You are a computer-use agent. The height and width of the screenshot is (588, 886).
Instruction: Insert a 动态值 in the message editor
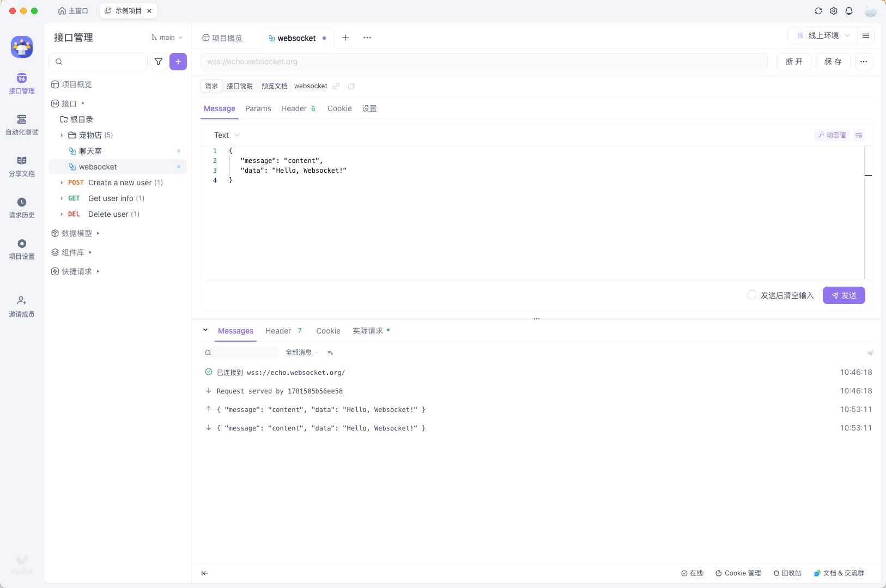(x=832, y=135)
